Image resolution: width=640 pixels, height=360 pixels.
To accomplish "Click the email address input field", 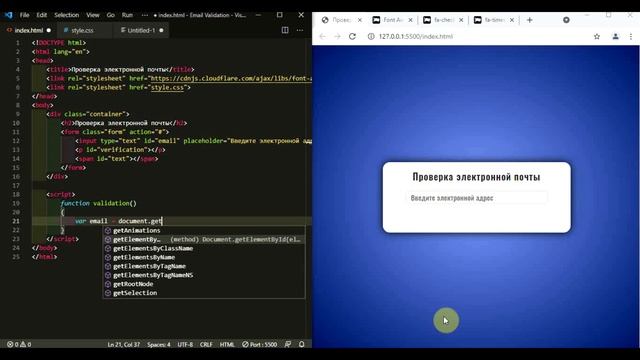I will (476, 198).
